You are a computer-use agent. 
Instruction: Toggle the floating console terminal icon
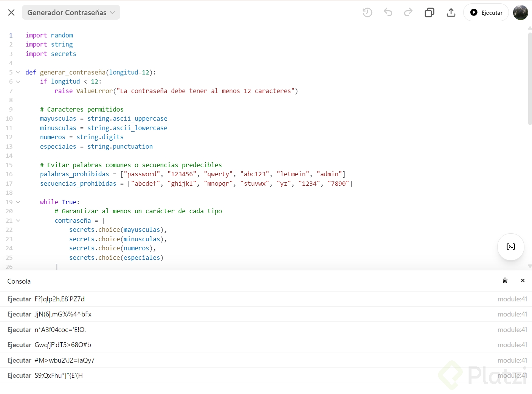(510, 247)
